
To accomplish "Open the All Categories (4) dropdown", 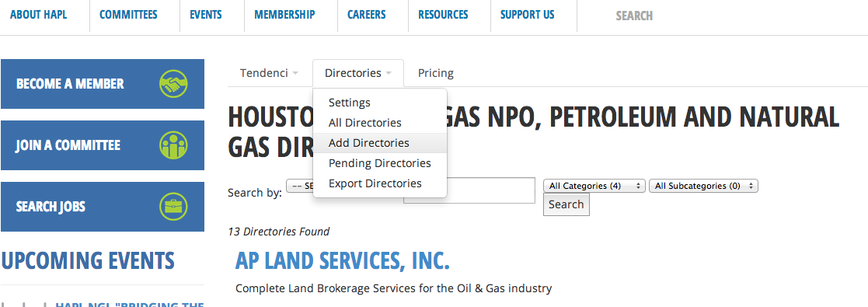I will coord(594,187).
